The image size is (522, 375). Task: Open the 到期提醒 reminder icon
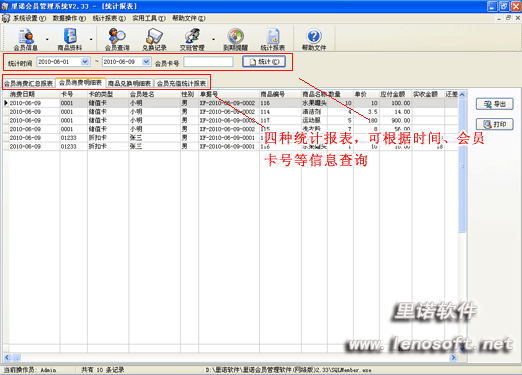[236, 39]
